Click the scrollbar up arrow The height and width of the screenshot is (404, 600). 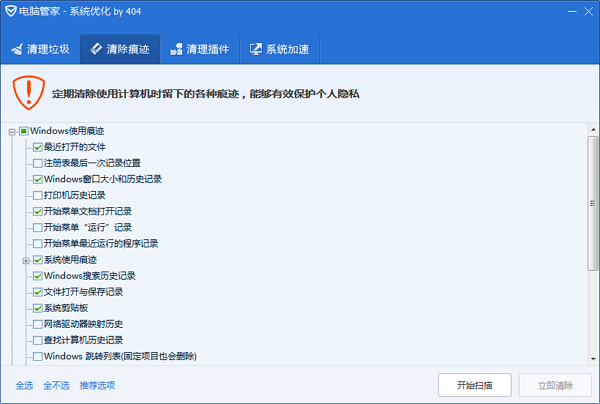[593, 130]
